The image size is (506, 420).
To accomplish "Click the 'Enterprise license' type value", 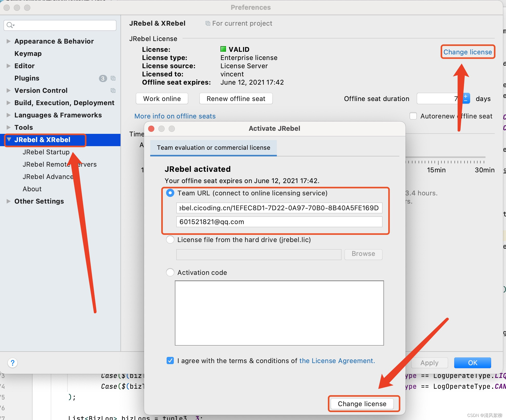I will click(249, 58).
